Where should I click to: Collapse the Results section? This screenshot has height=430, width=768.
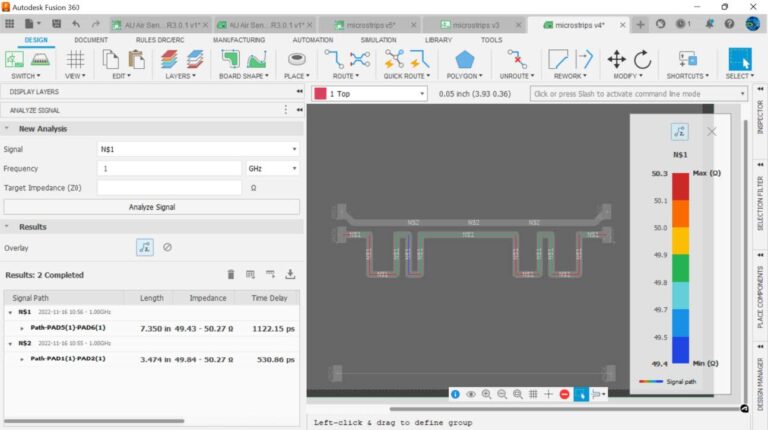click(x=7, y=226)
